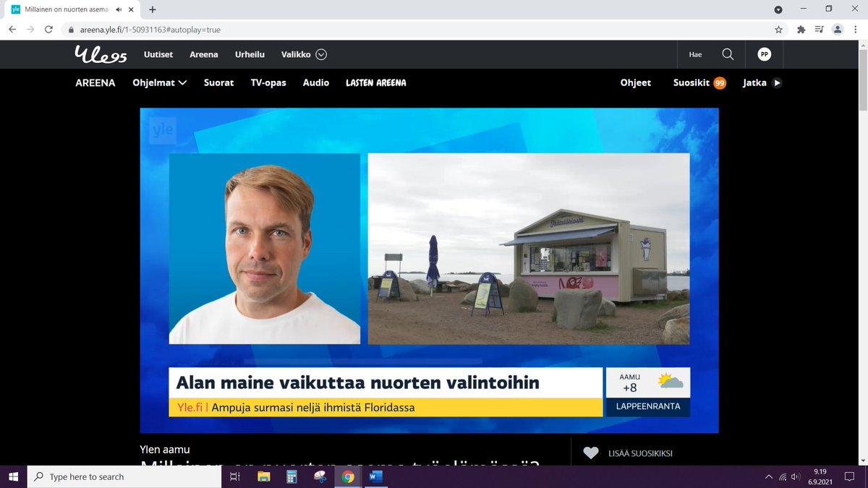Click the Hae search field

pos(696,55)
